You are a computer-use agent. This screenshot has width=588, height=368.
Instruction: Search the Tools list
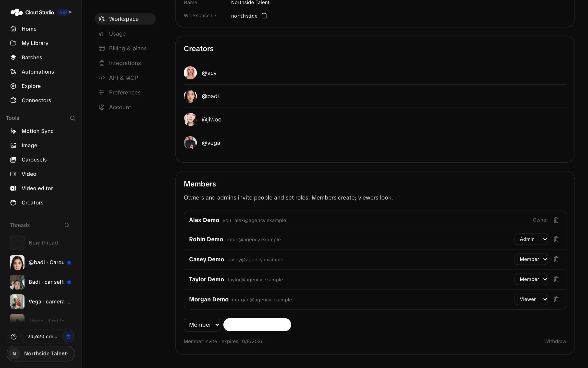[x=73, y=118]
